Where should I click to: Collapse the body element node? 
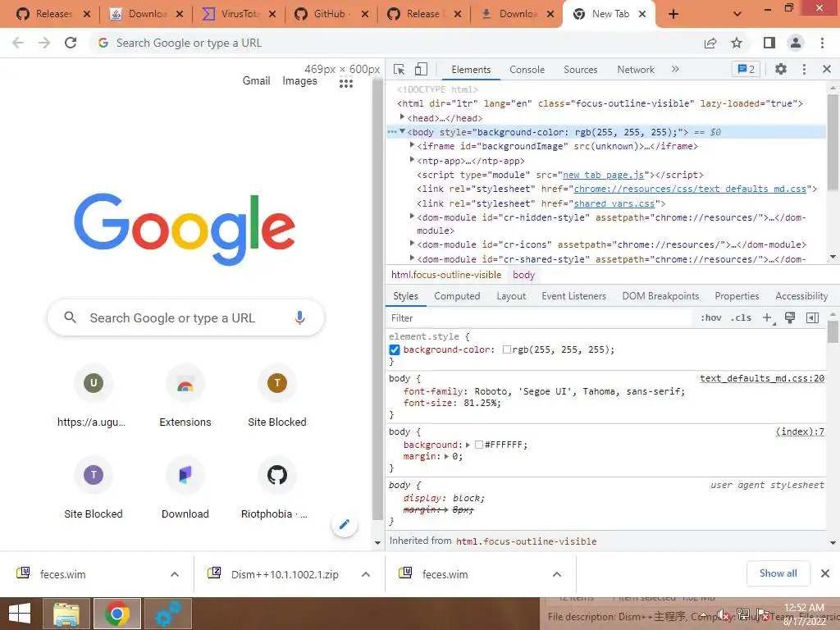pos(402,131)
